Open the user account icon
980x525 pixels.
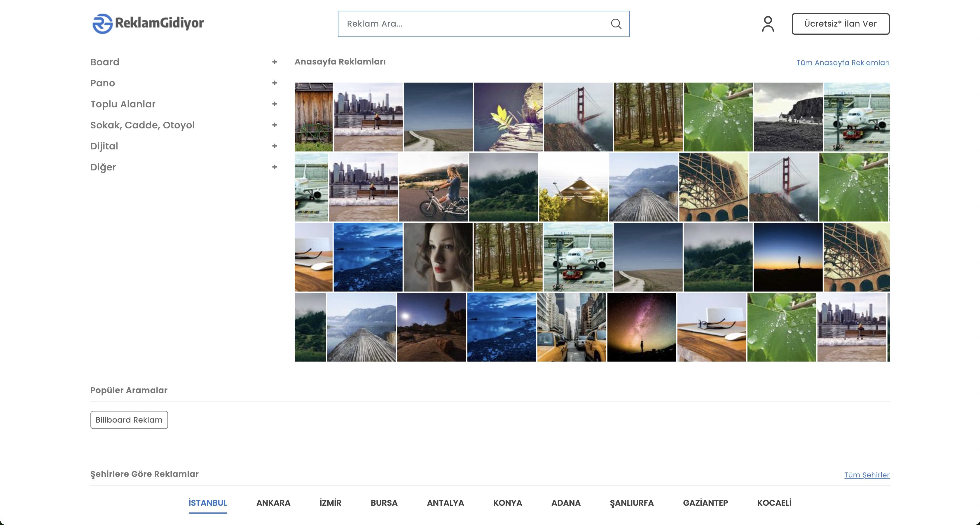[x=768, y=24]
